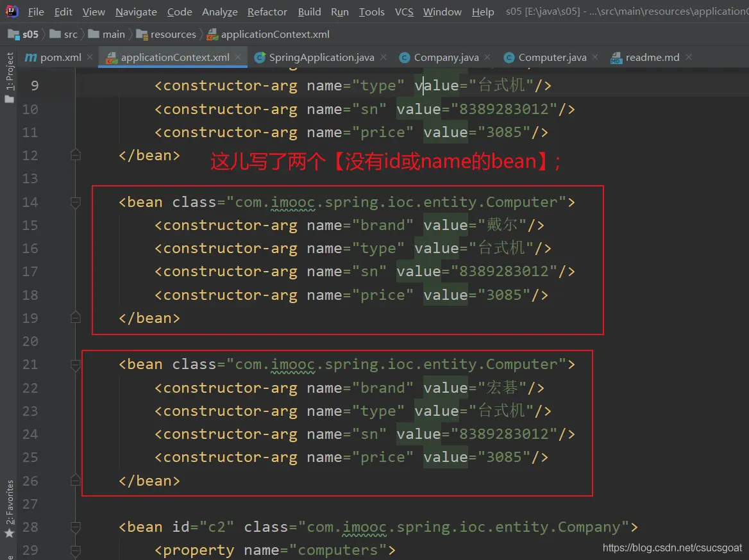Click the s05 folder icon in breadcrumb
Image resolution: width=749 pixels, height=560 pixels.
(13, 34)
